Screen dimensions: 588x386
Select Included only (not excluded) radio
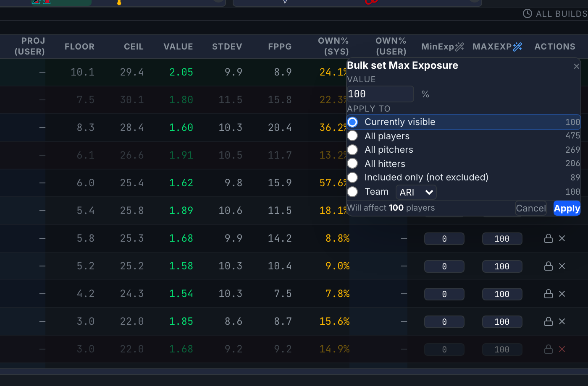click(352, 177)
